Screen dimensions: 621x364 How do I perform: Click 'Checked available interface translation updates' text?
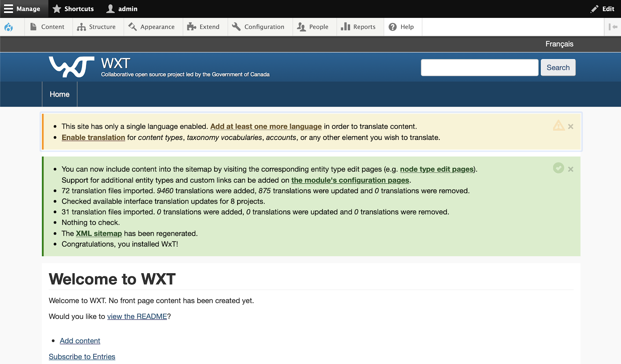click(163, 201)
